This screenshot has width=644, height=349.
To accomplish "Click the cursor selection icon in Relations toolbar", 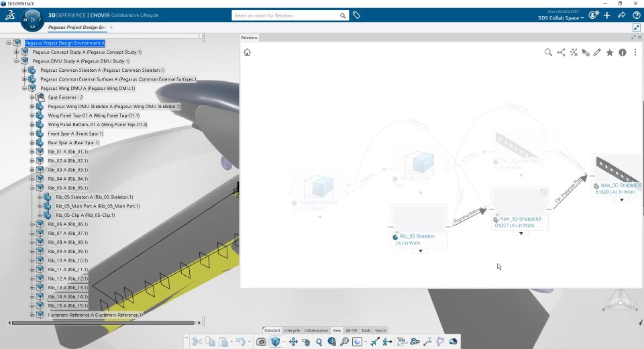I will coord(586,52).
